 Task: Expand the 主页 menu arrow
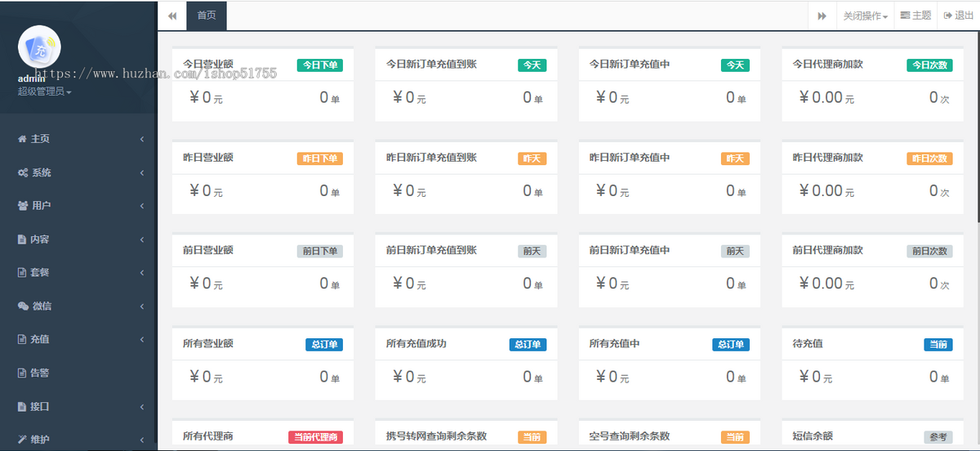[142, 140]
